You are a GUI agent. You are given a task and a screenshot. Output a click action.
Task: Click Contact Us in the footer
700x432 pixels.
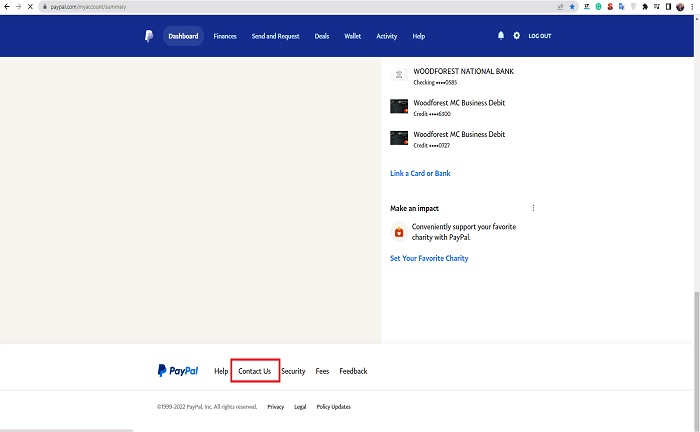click(x=254, y=371)
